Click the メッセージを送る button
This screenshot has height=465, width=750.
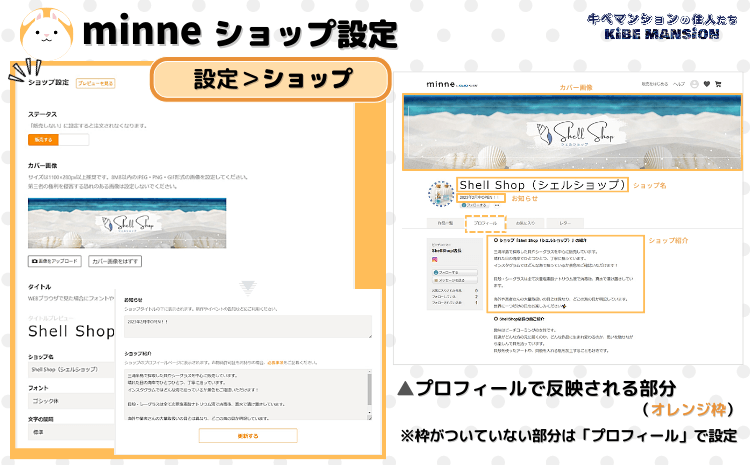(455, 280)
